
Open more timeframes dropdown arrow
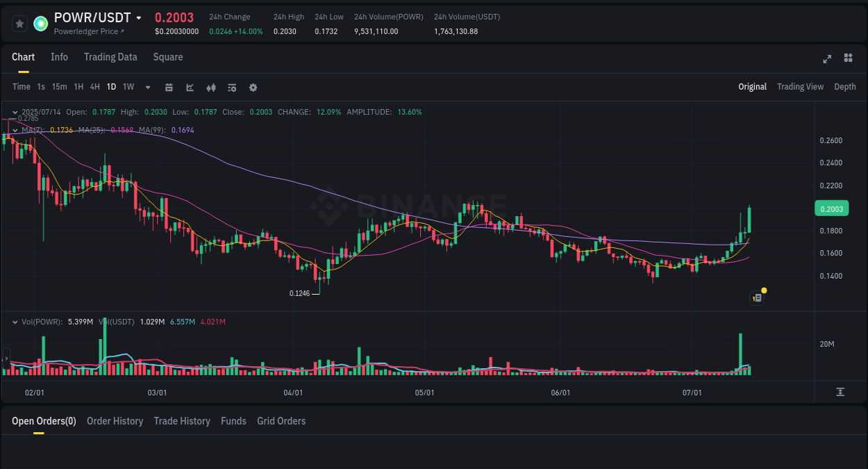coord(147,88)
